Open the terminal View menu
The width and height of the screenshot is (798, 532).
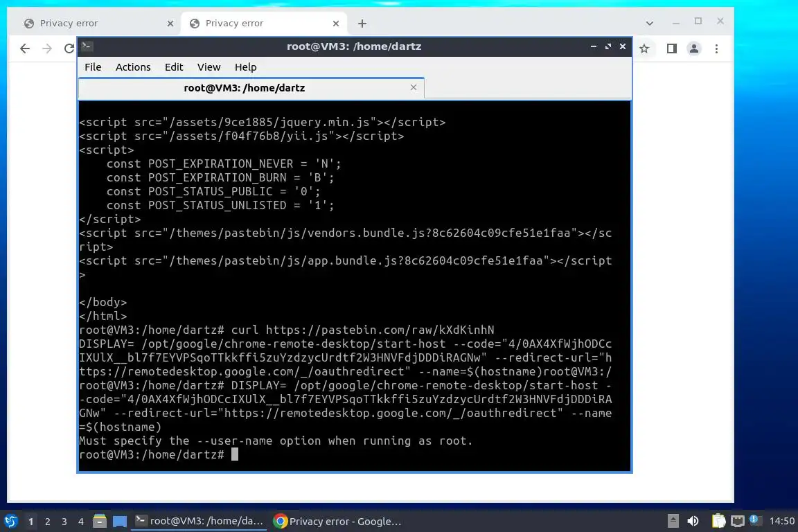click(x=209, y=67)
